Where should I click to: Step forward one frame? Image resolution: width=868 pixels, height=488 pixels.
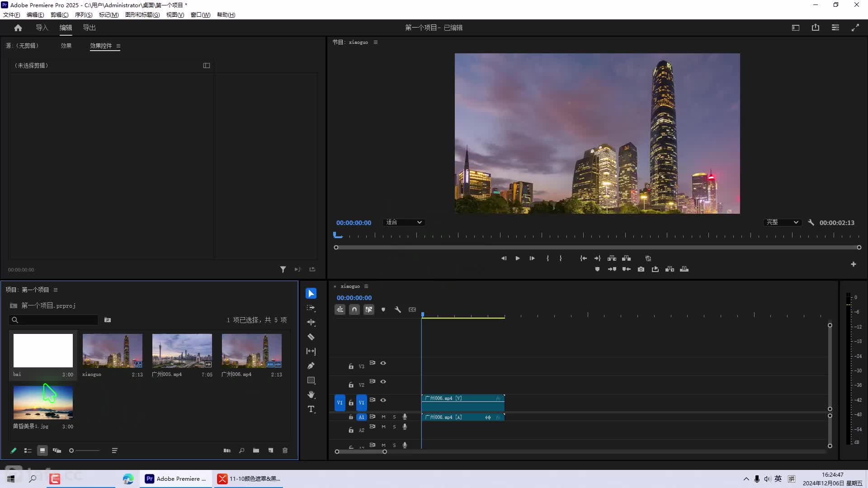coord(532,258)
